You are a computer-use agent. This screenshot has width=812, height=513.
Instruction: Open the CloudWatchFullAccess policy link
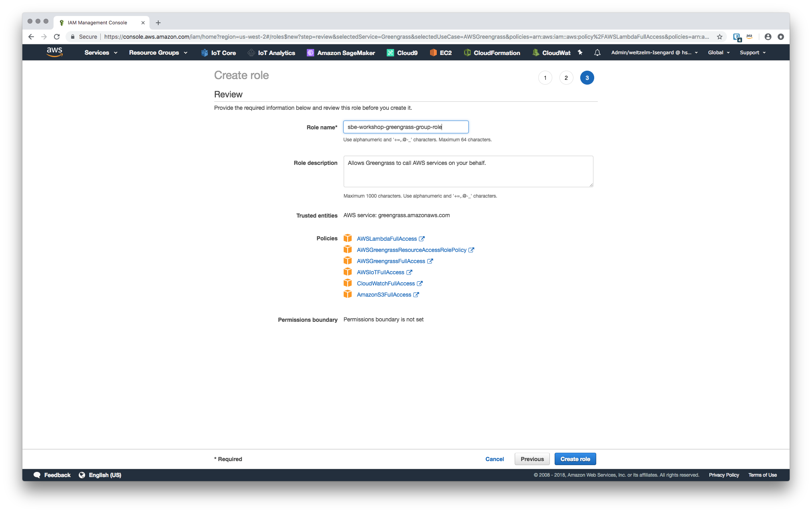click(386, 283)
